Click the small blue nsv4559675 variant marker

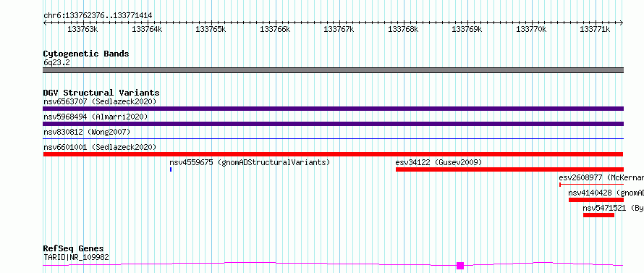pyautogui.click(x=171, y=169)
